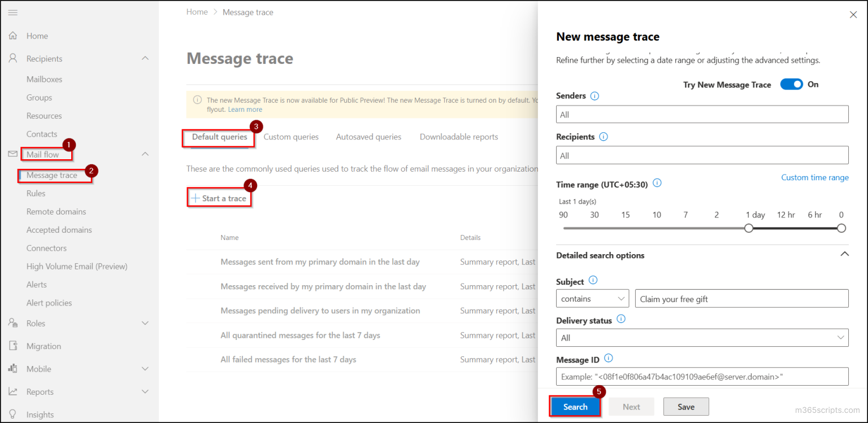Open the Autosaved queries tab
Image resolution: width=868 pixels, height=423 pixels.
point(368,137)
